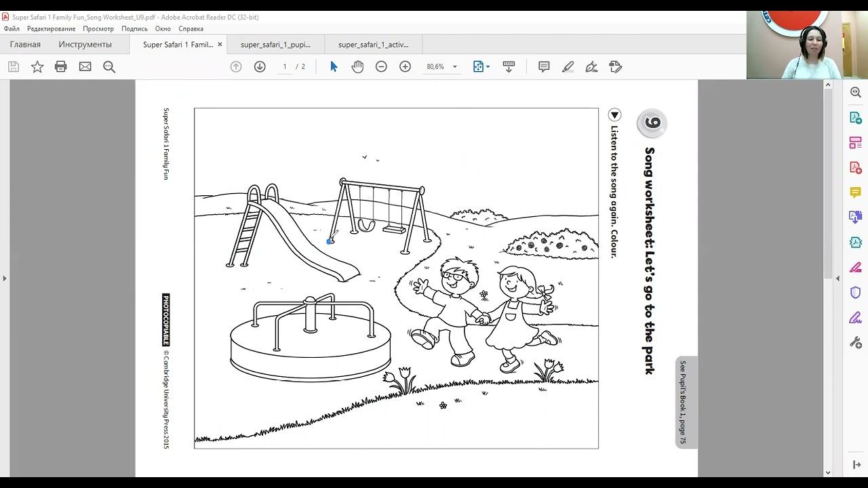868x488 pixels.
Task: Click the Save file icon
Action: click(14, 66)
